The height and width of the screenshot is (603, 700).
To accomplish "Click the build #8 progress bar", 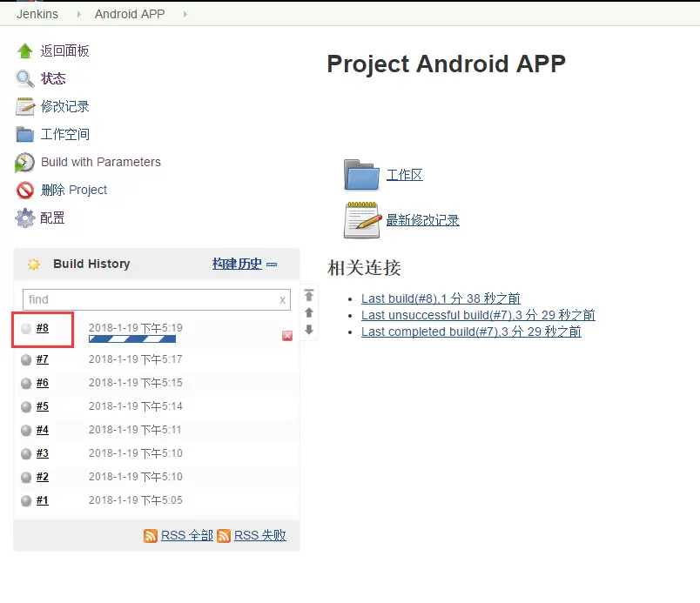I will click(x=132, y=339).
